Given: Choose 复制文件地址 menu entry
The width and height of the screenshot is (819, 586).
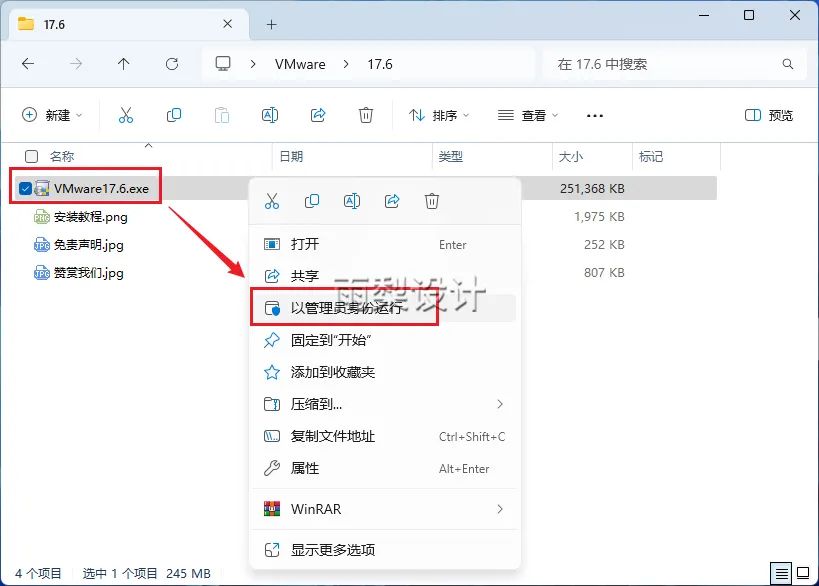Looking at the screenshot, I should [x=384, y=436].
